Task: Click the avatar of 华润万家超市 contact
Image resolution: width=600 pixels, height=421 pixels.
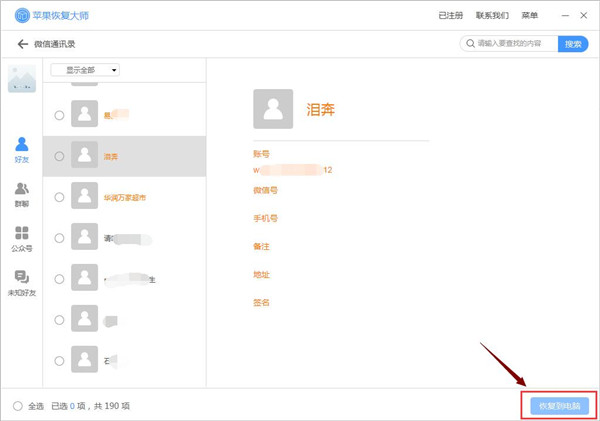Action: tap(85, 196)
